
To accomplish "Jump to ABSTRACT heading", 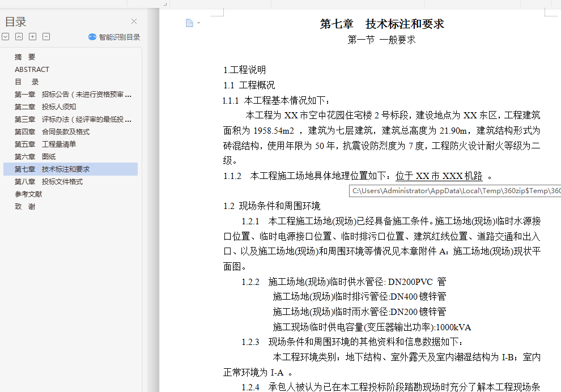I will pos(32,69).
